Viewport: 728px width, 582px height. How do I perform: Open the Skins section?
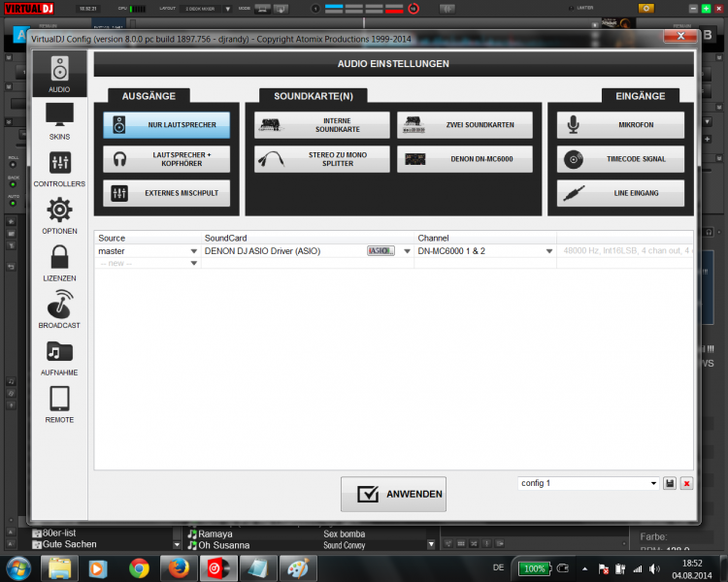[x=59, y=121]
